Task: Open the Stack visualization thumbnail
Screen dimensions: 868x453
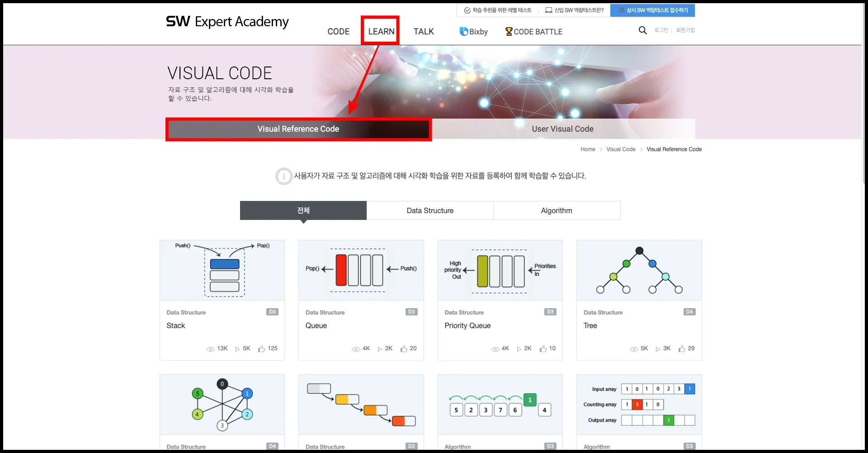Action: tap(222, 270)
